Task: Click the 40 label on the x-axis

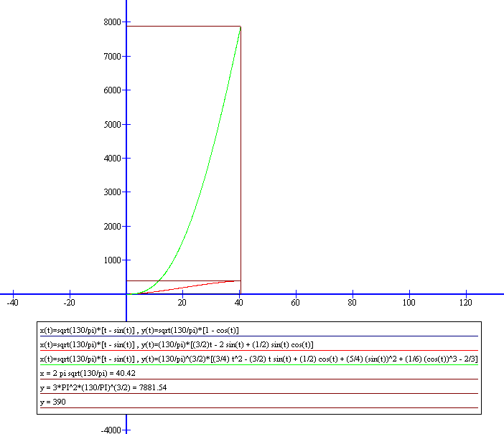Action: click(x=238, y=303)
